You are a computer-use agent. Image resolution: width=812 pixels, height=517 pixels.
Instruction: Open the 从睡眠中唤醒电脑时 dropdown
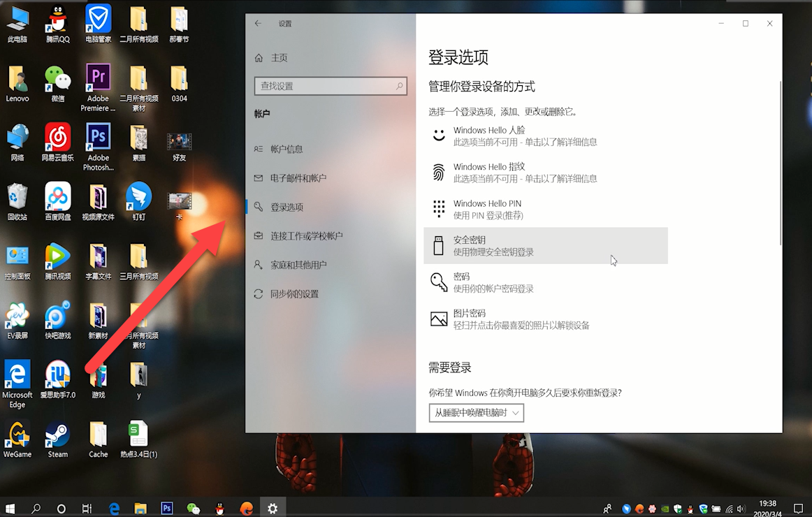point(476,412)
